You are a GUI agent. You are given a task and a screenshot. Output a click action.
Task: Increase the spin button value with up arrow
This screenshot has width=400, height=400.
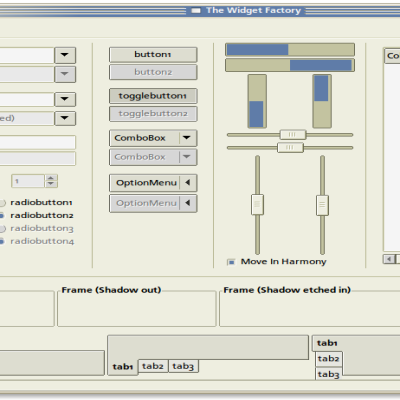pos(51,178)
